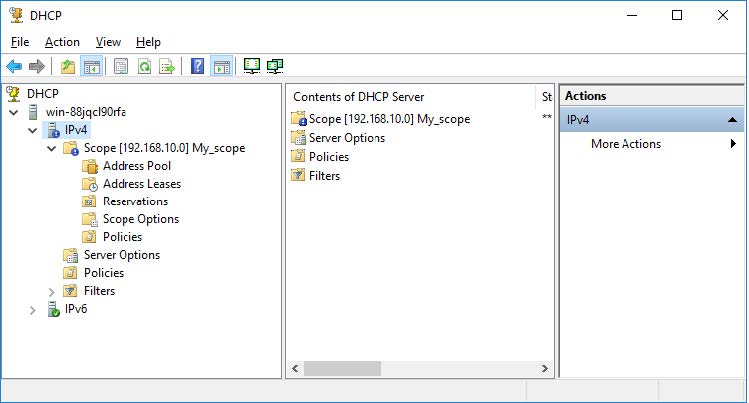Select Server Options in the tree
This screenshot has height=403, width=749.
tap(122, 255)
